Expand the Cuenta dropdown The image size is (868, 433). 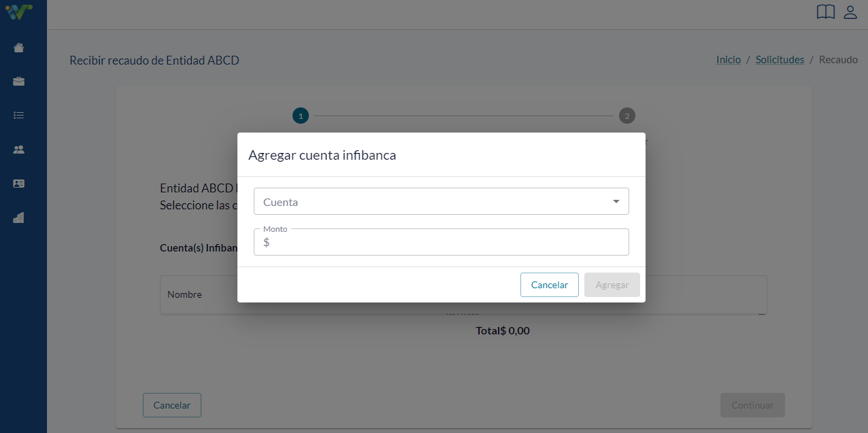click(x=441, y=201)
